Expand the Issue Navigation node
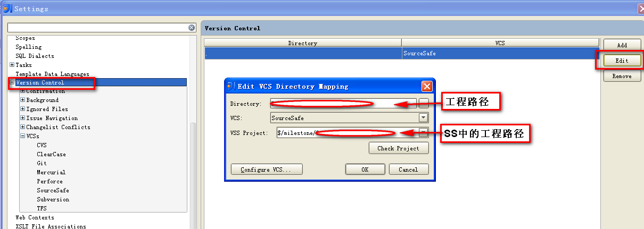Image resolution: width=644 pixels, height=229 pixels. 22,118
